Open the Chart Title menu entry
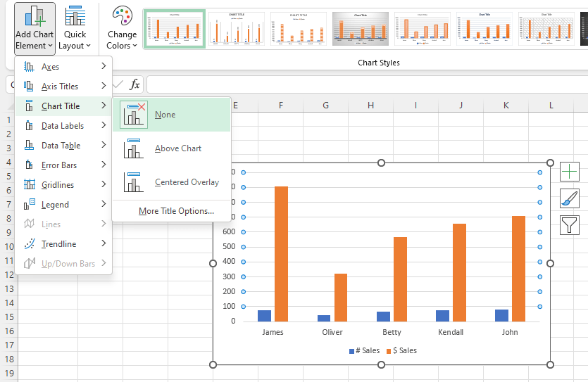588x382 pixels. pyautogui.click(x=63, y=106)
